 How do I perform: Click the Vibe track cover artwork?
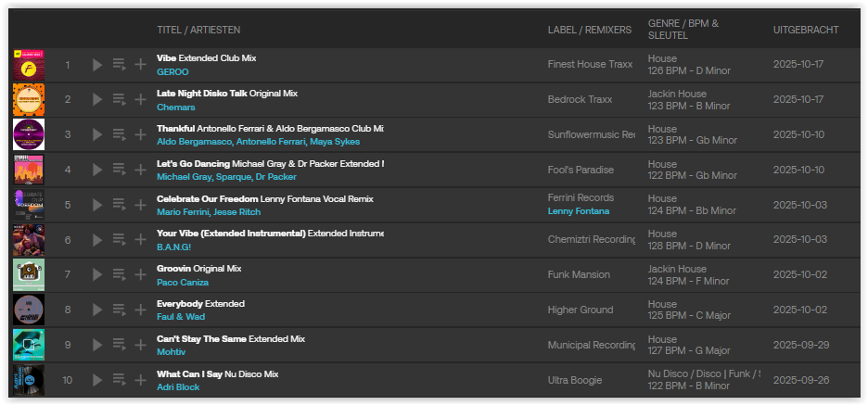[x=29, y=65]
